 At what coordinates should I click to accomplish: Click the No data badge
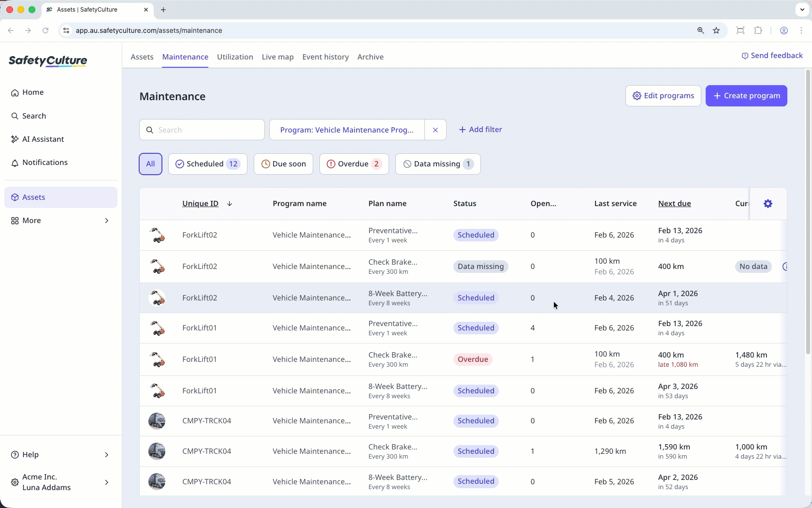(x=753, y=267)
